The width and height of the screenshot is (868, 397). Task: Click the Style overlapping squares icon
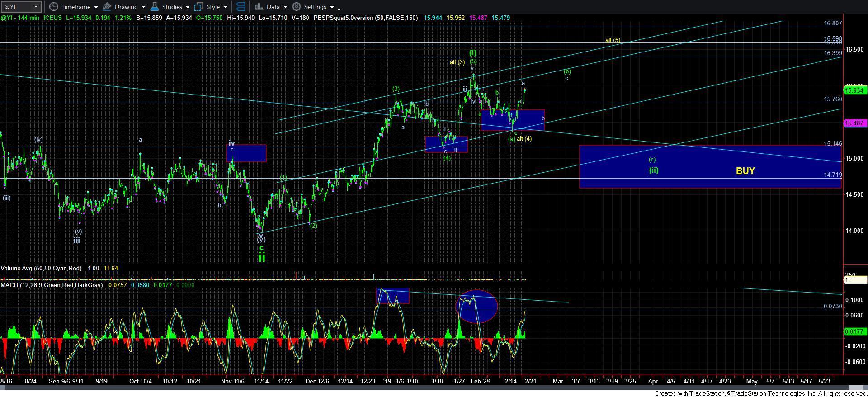198,7
